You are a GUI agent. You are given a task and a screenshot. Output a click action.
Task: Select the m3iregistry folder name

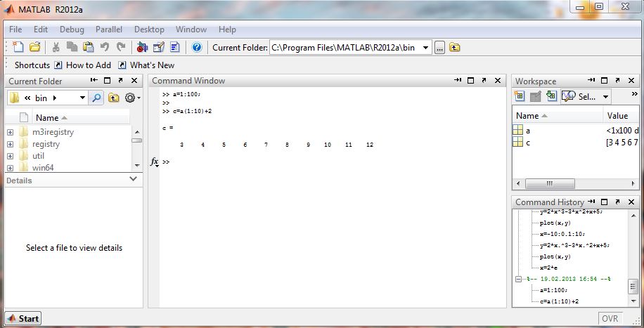click(x=53, y=132)
